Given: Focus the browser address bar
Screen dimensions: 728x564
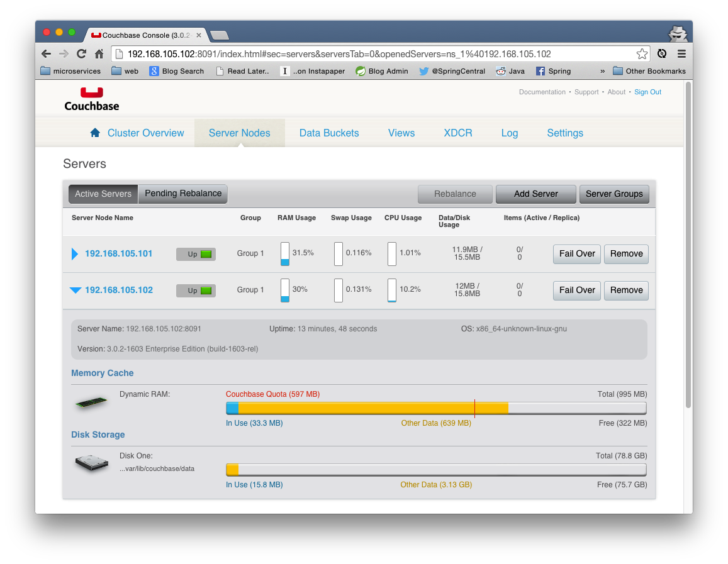Looking at the screenshot, I should point(381,54).
